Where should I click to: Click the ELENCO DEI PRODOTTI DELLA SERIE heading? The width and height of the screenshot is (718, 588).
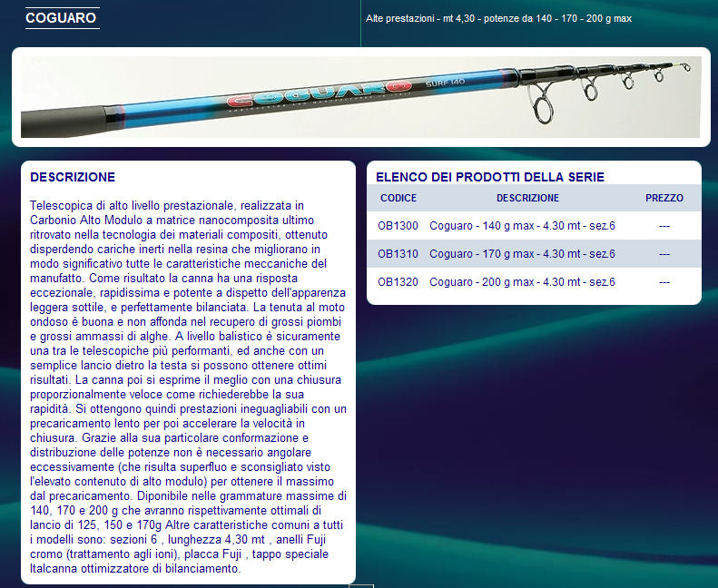[490, 177]
